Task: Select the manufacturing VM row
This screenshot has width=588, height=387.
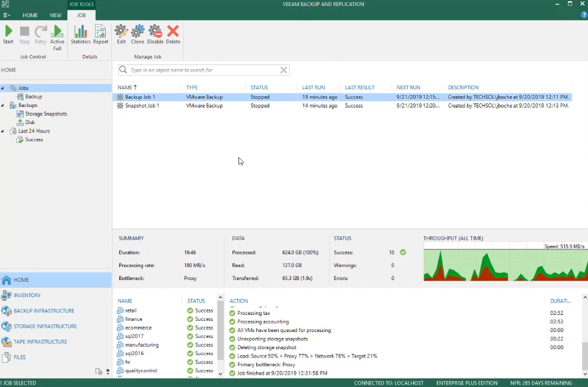Action: pyautogui.click(x=165, y=345)
